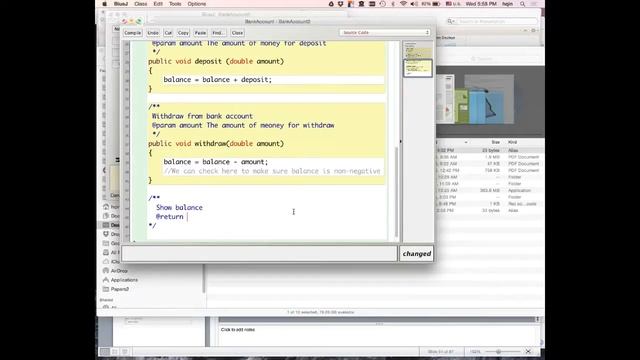This screenshot has width=640, height=360.
Task: Click the Undo button
Action: coord(153,33)
